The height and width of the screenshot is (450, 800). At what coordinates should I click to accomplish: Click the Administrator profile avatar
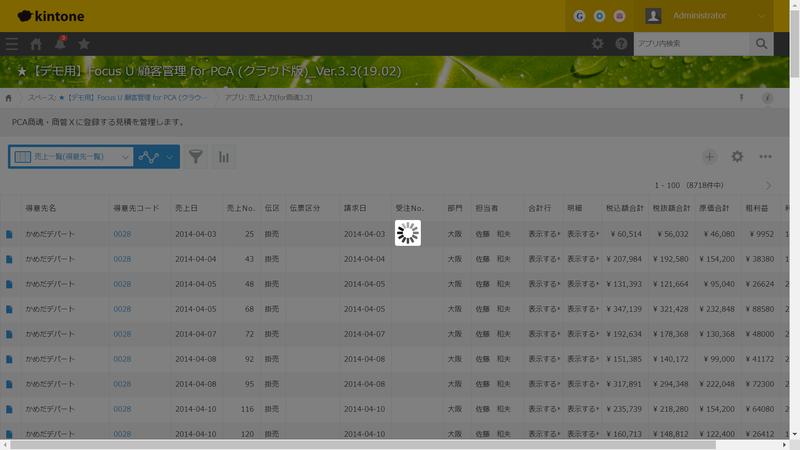coord(653,16)
